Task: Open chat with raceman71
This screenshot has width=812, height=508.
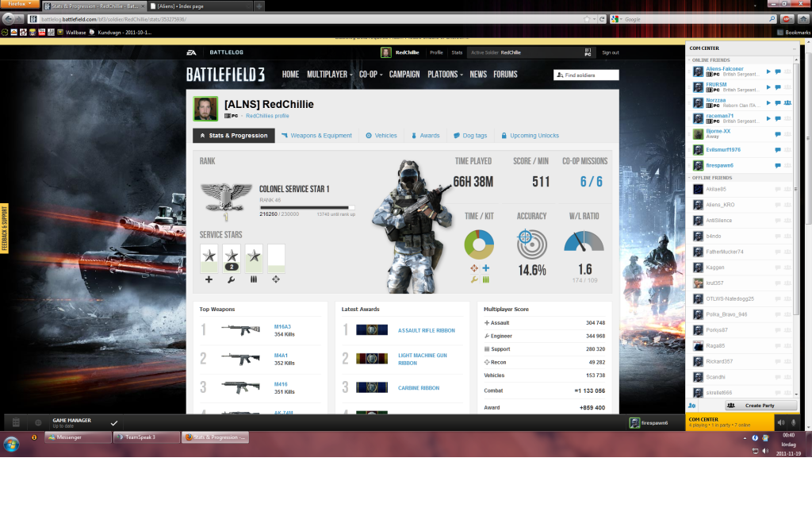Action: 778,118
